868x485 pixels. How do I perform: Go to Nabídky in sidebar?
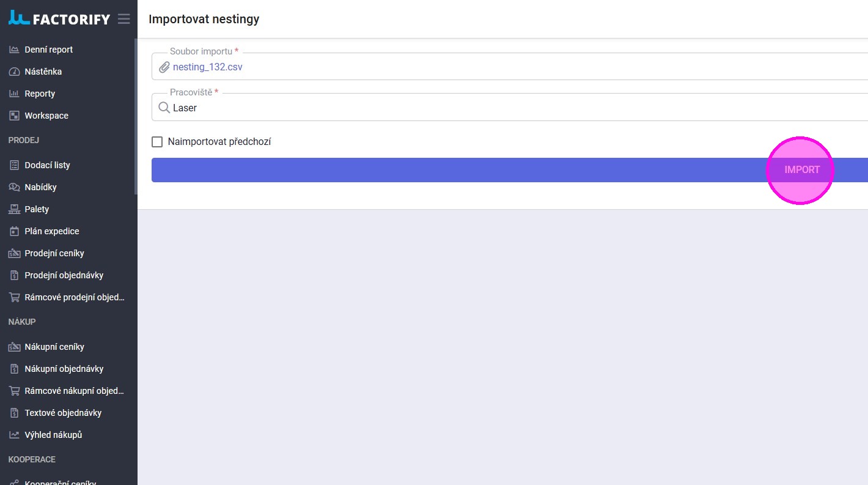(x=40, y=187)
